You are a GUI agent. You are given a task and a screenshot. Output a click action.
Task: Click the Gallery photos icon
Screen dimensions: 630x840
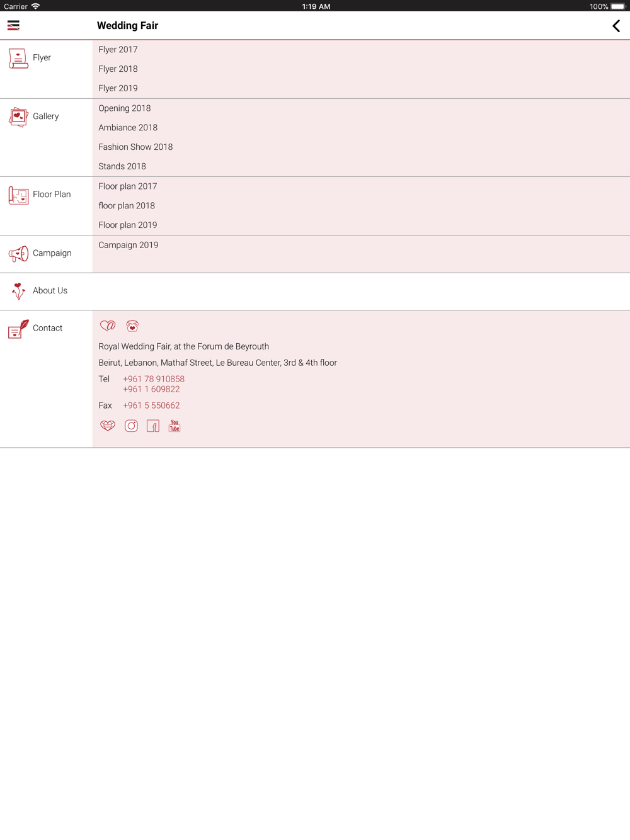click(18, 116)
